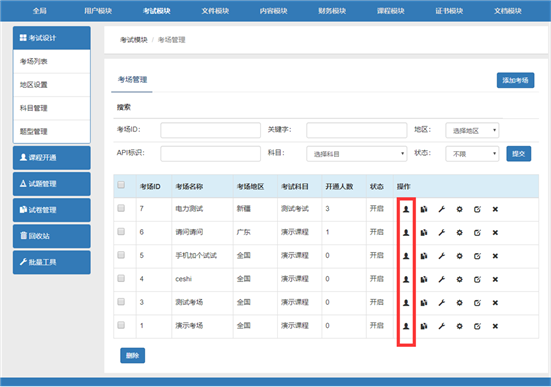Expand the 批量工具 sidebar section

[52, 262]
